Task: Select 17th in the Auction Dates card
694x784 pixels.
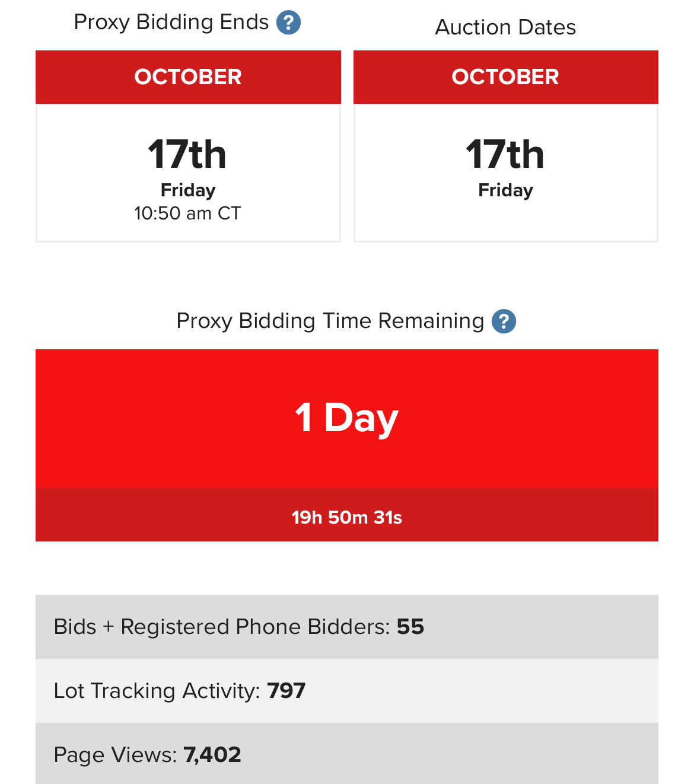Action: click(x=505, y=154)
